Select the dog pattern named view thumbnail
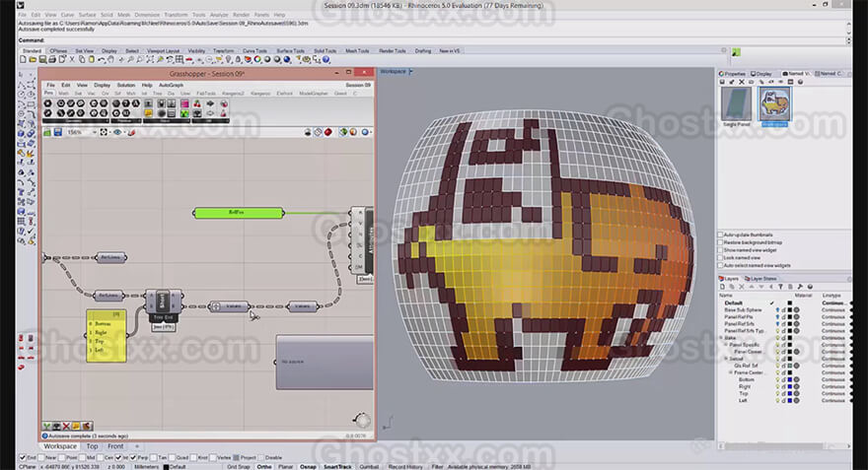Image resolution: width=868 pixels, height=470 pixels. click(x=774, y=104)
